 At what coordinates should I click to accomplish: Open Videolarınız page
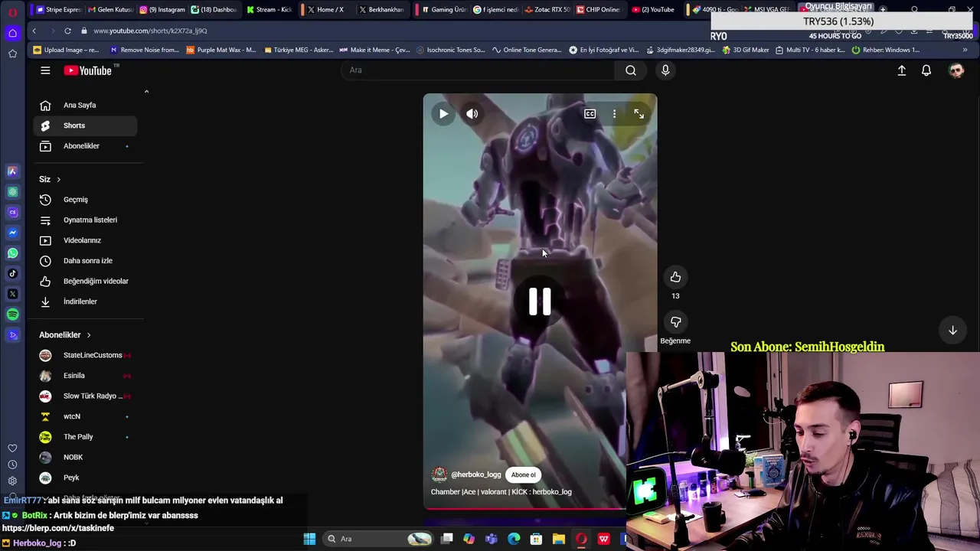[x=85, y=240]
